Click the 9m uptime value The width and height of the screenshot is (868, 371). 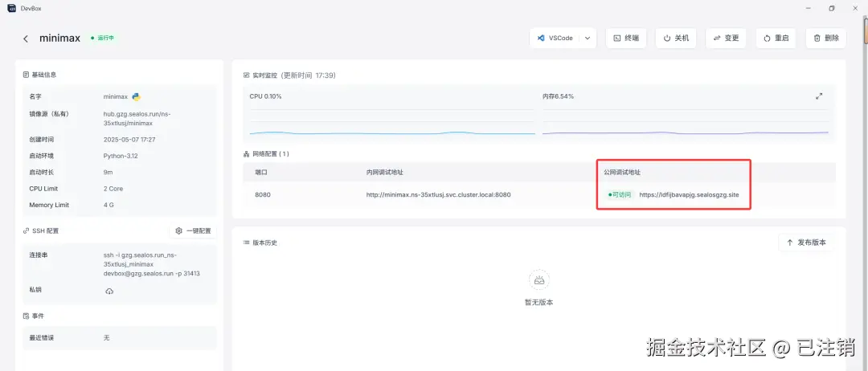point(106,172)
